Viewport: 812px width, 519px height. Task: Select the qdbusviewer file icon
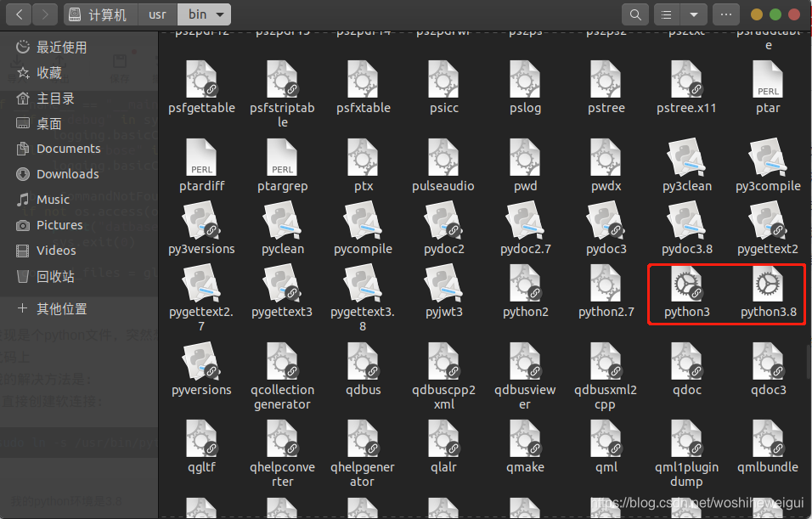click(x=525, y=361)
